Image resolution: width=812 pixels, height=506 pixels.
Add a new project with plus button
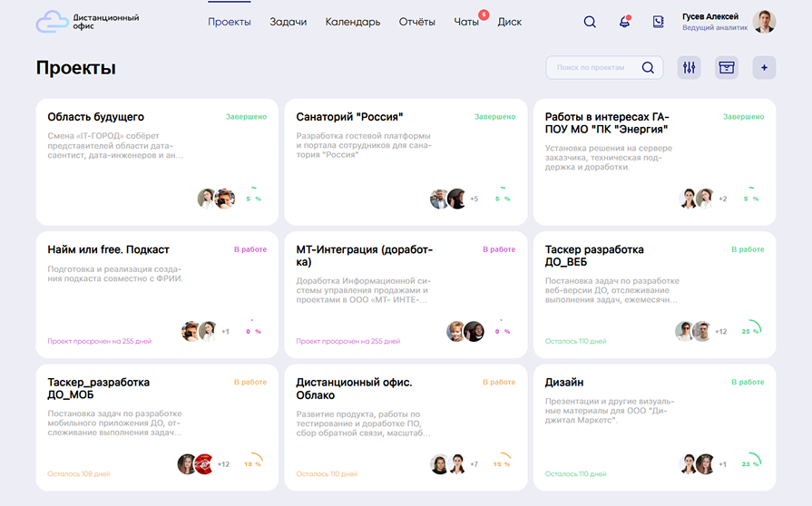pos(764,68)
